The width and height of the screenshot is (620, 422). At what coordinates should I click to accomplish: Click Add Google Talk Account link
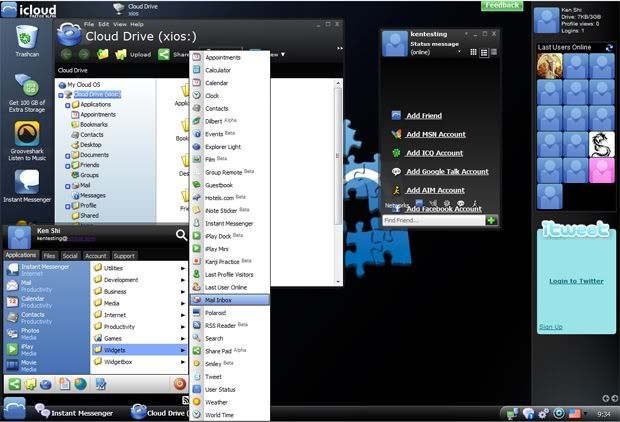click(447, 171)
